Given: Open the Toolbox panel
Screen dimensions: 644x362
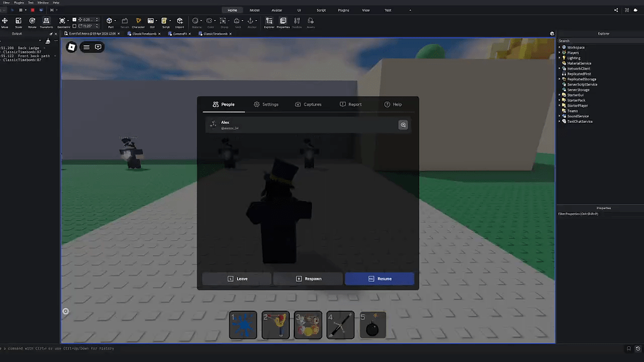Looking at the screenshot, I should (297, 23).
